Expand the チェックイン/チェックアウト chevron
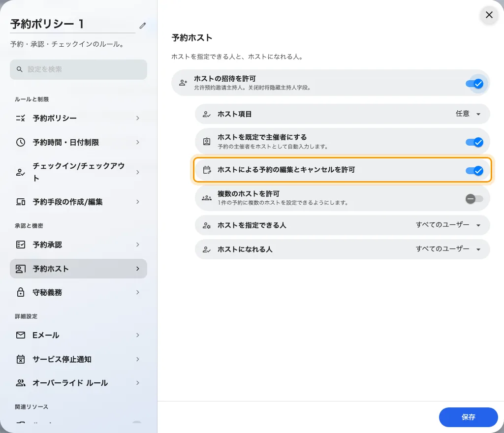This screenshot has width=504, height=433. [138, 172]
